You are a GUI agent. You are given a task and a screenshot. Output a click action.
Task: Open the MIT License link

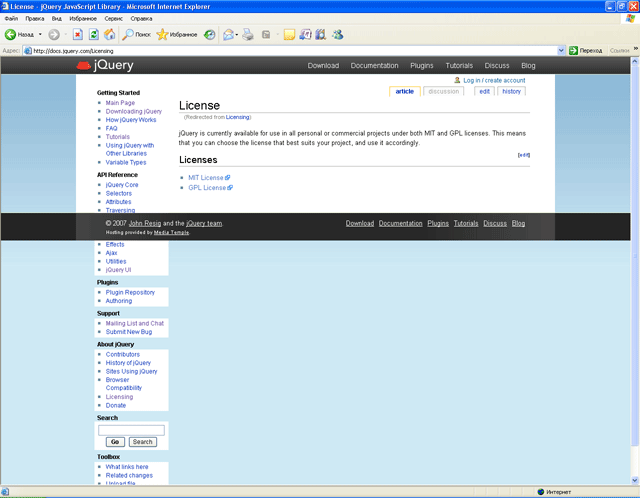(x=207, y=178)
